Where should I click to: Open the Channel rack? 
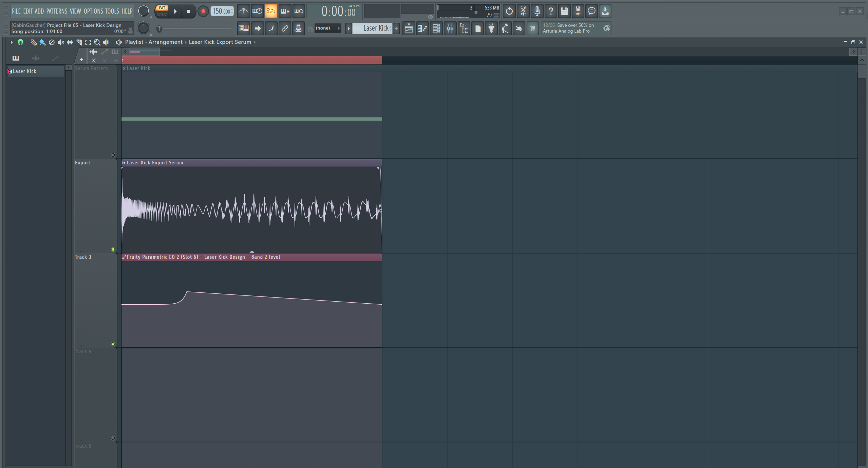[436, 29]
